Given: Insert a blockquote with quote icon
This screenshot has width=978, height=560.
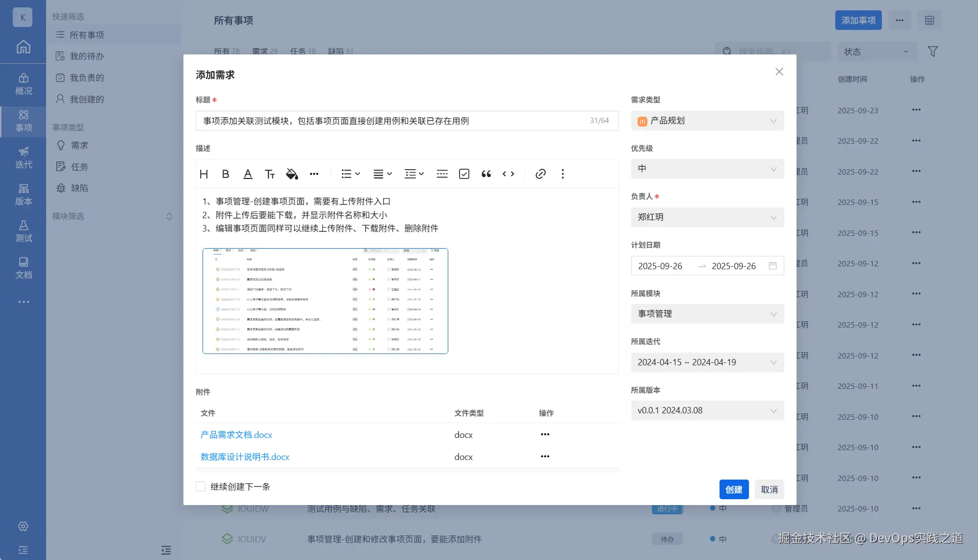Looking at the screenshot, I should (486, 174).
